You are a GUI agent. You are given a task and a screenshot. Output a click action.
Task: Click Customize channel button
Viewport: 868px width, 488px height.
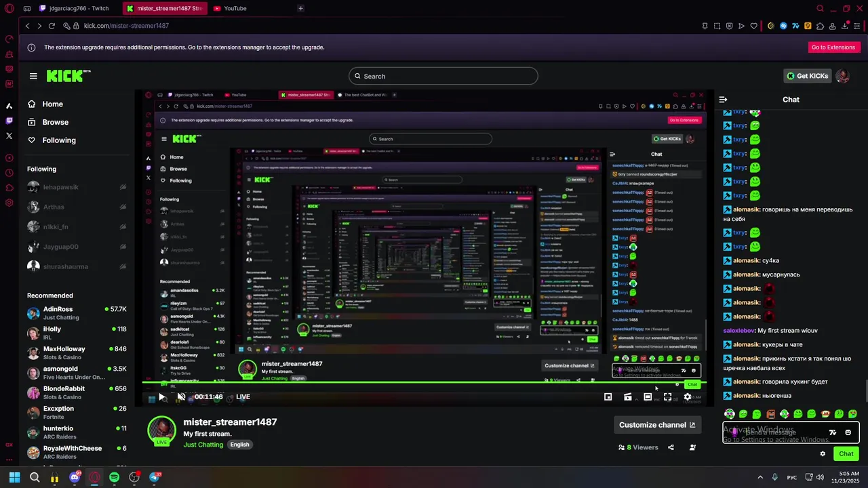657,425
